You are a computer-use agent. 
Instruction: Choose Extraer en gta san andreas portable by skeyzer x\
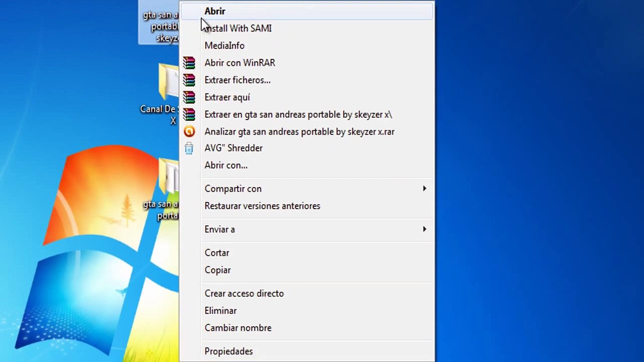pos(306,114)
